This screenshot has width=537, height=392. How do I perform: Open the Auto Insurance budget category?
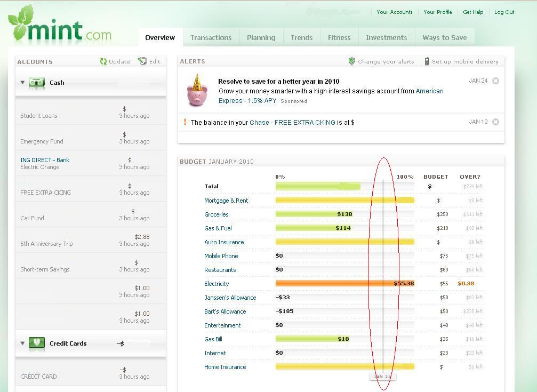[224, 242]
